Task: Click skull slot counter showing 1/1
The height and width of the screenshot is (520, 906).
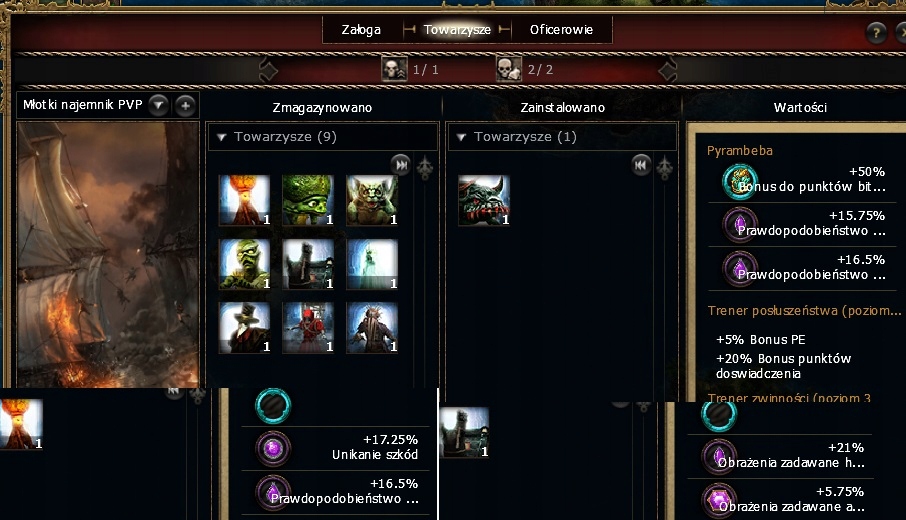Action: [410, 69]
